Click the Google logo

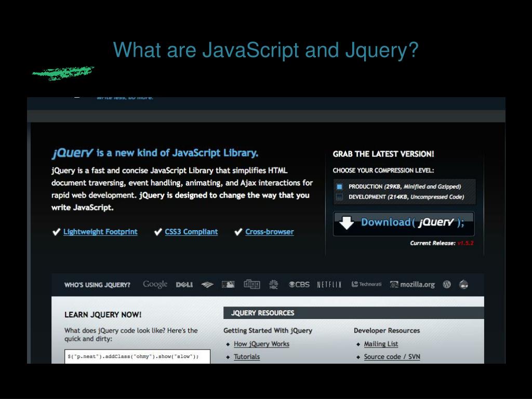pyautogui.click(x=155, y=284)
